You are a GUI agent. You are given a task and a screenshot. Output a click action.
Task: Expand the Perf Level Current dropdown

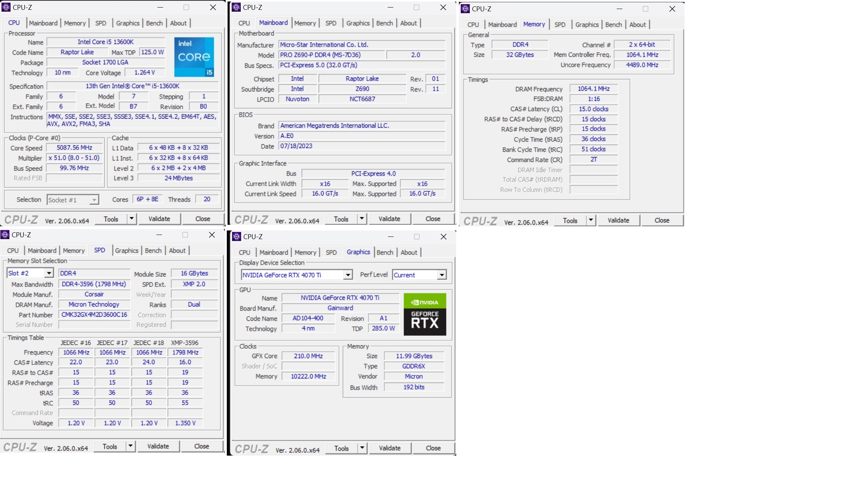[442, 275]
